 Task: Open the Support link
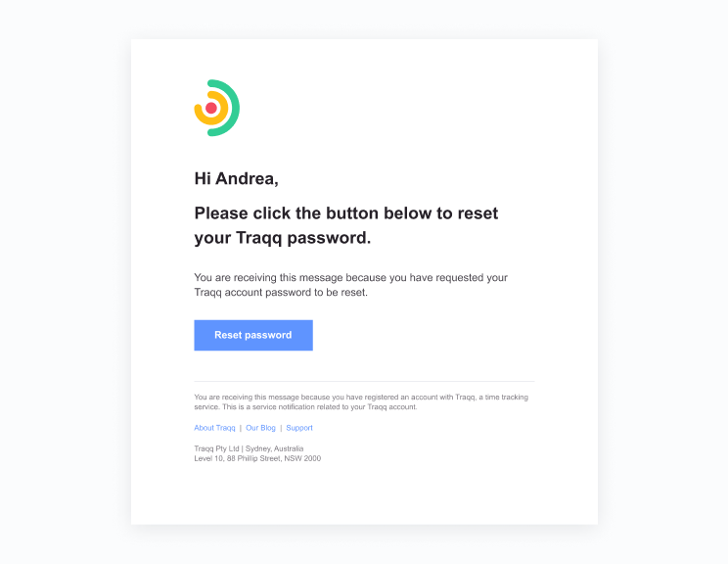click(x=299, y=428)
